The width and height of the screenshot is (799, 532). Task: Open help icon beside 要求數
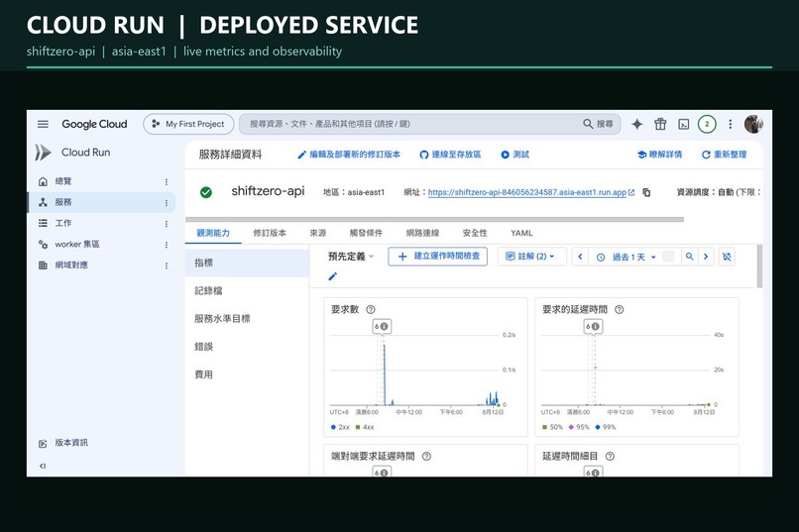click(x=371, y=309)
